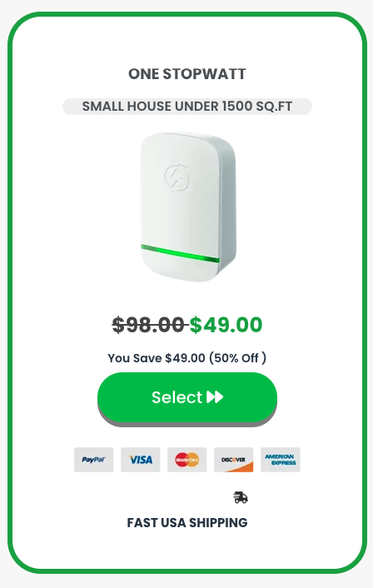
Task: Click the Discover card icon
Action: pos(234,460)
